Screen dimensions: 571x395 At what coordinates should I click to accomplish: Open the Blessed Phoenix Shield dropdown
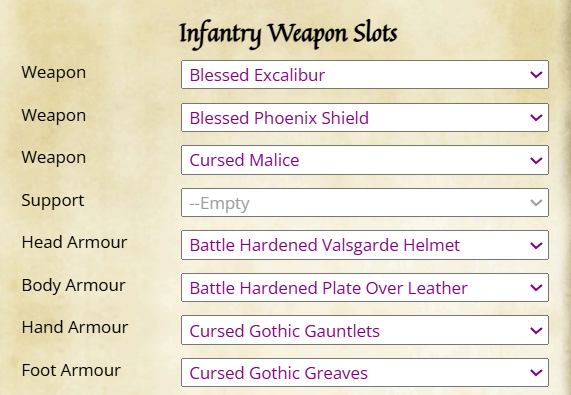click(x=365, y=118)
